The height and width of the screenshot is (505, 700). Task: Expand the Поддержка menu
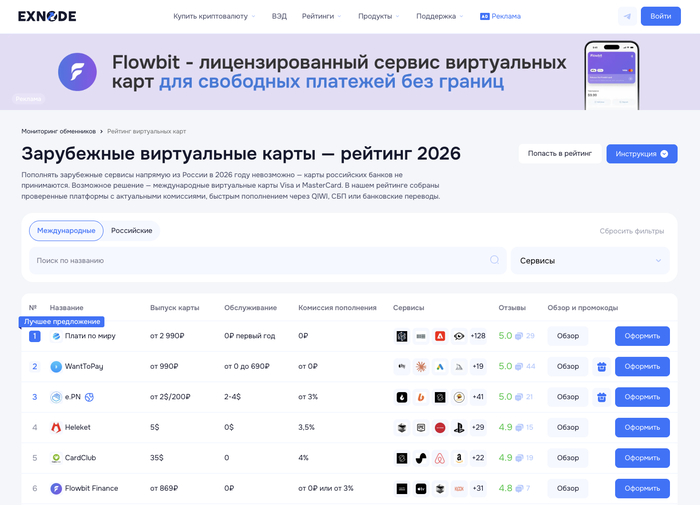[440, 17]
